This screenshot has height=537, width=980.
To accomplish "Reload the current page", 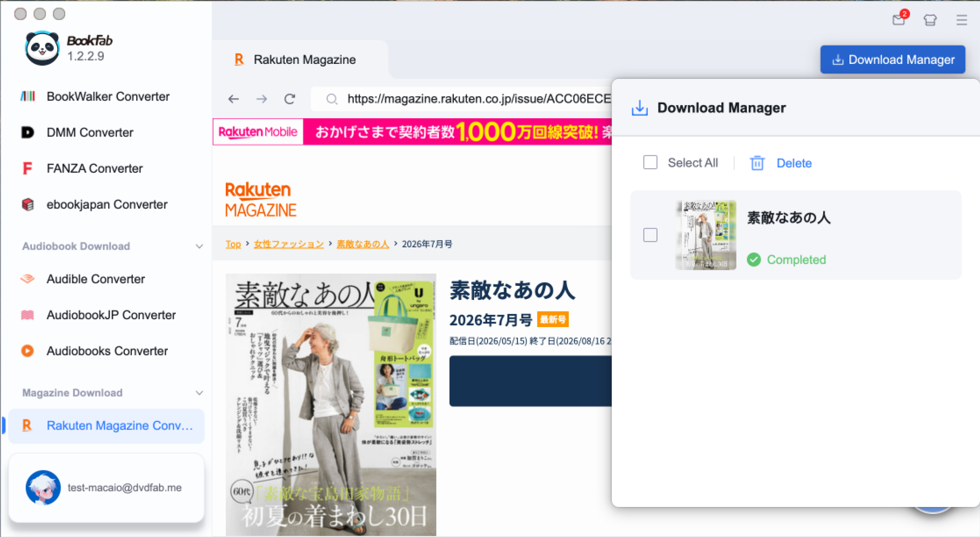I will coord(290,99).
